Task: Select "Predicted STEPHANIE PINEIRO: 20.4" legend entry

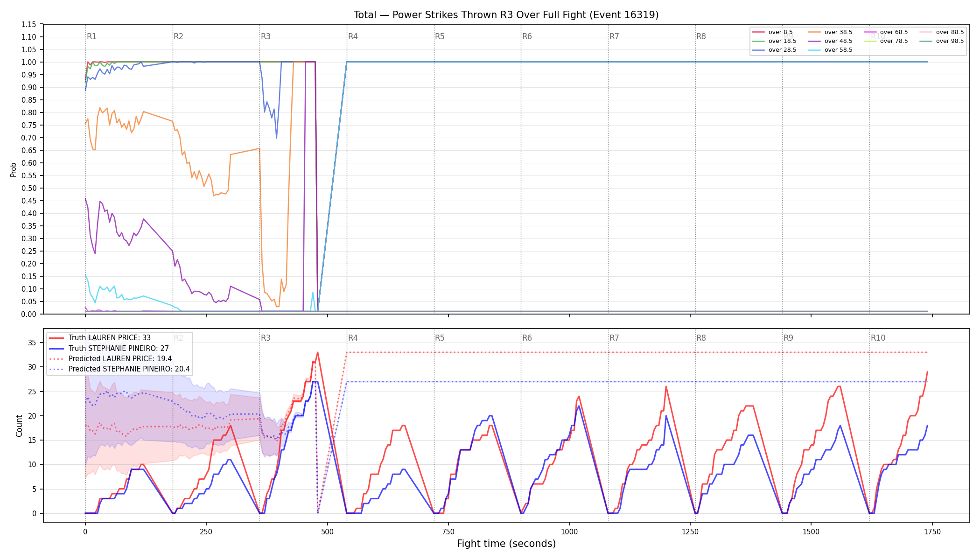Action: [x=129, y=369]
